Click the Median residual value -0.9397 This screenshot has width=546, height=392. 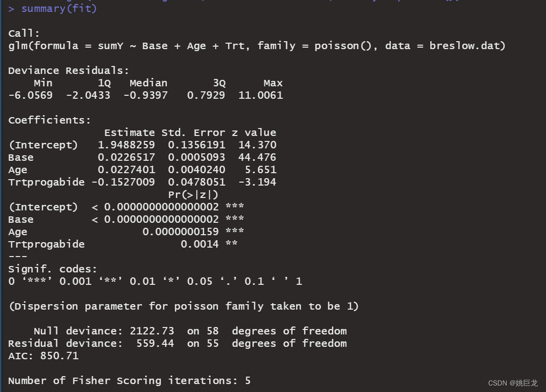(148, 95)
